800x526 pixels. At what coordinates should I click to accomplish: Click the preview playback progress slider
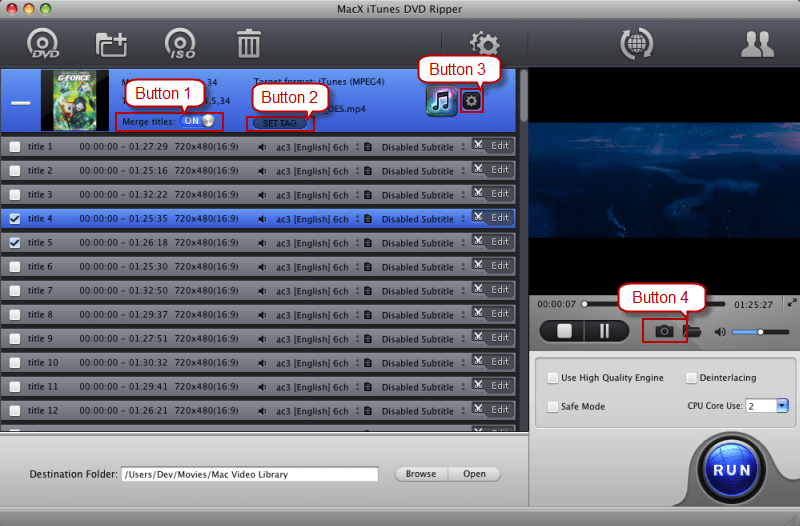(x=654, y=304)
